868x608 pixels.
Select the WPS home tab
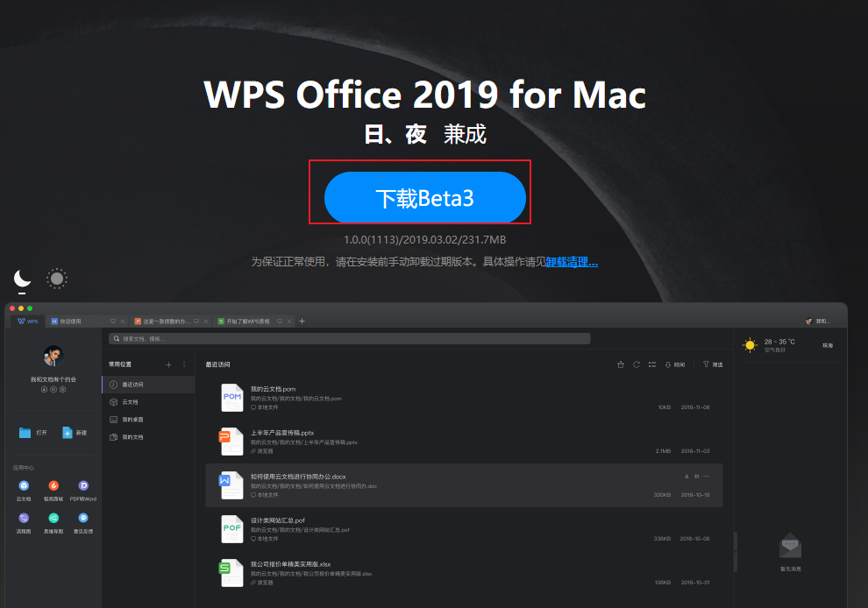point(28,321)
